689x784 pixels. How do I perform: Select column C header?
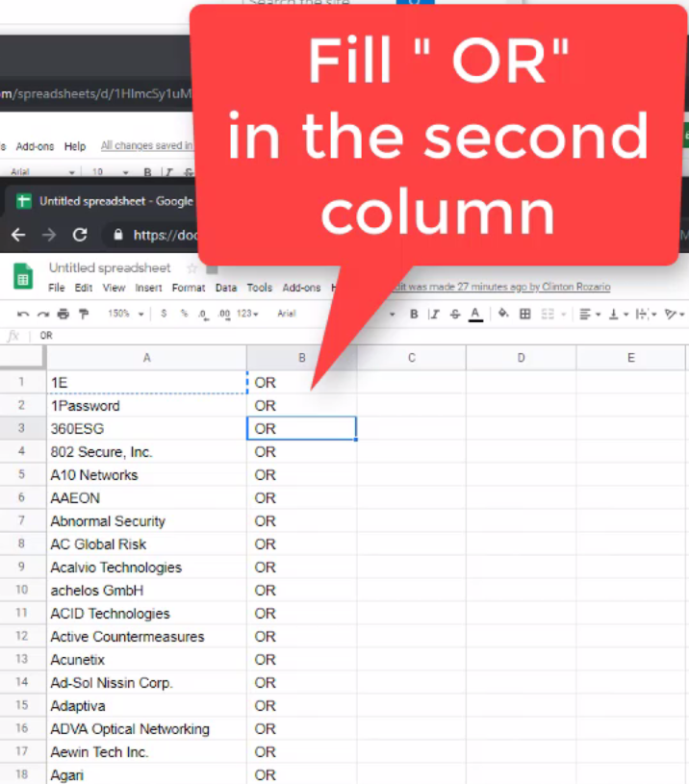pos(412,358)
